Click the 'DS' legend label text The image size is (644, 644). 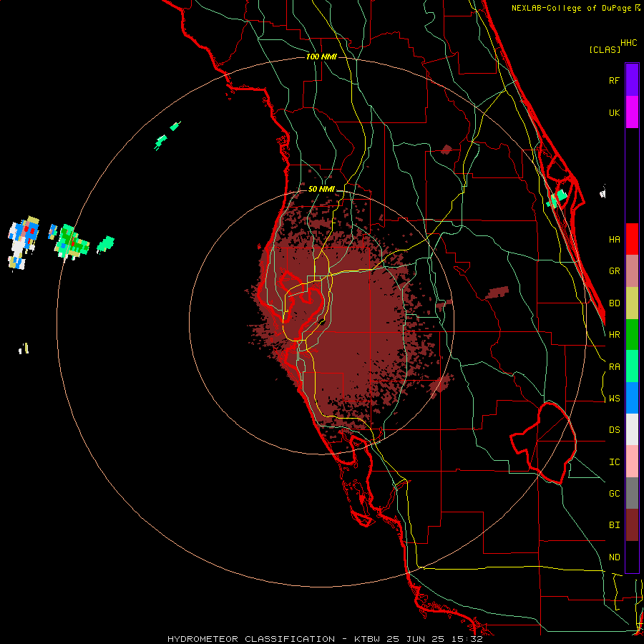tap(614, 429)
